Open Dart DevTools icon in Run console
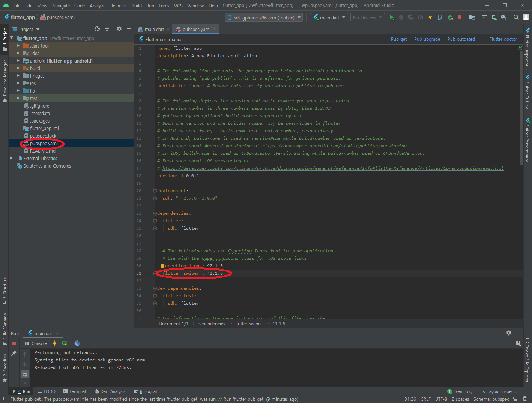The image size is (532, 403). point(77,343)
